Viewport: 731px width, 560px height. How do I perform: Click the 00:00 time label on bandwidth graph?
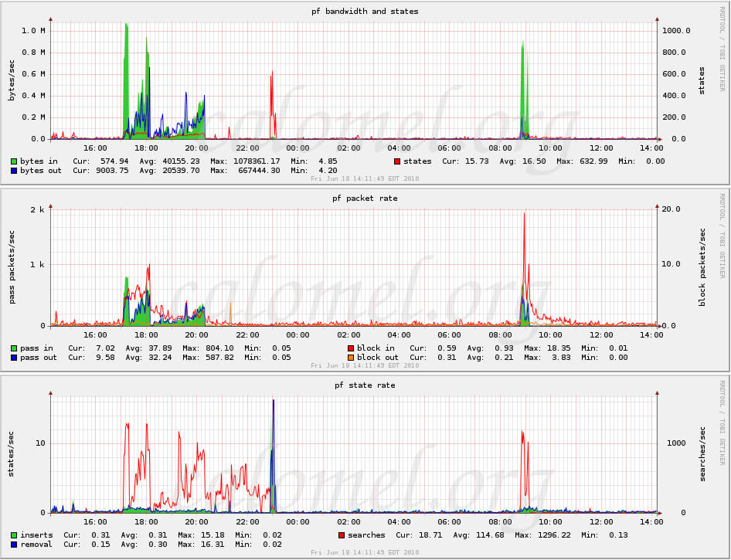[297, 148]
